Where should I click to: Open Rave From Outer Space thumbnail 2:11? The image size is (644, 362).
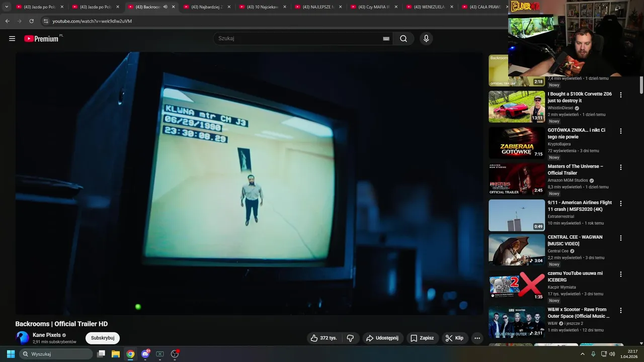(x=517, y=322)
